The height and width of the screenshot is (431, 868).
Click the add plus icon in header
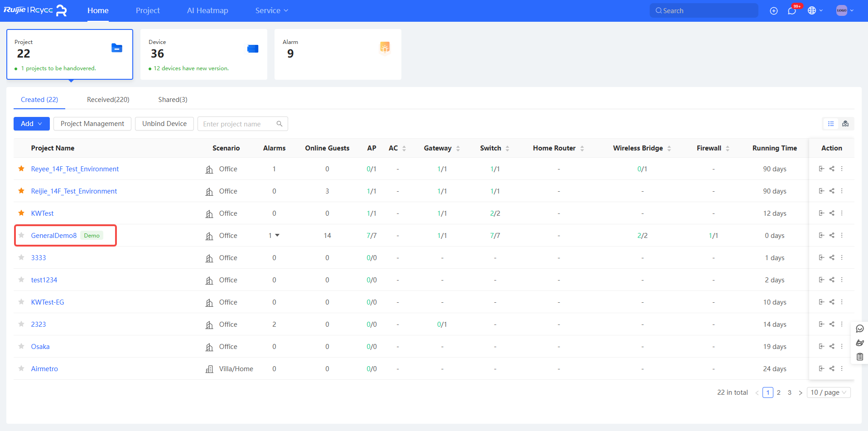[774, 11]
